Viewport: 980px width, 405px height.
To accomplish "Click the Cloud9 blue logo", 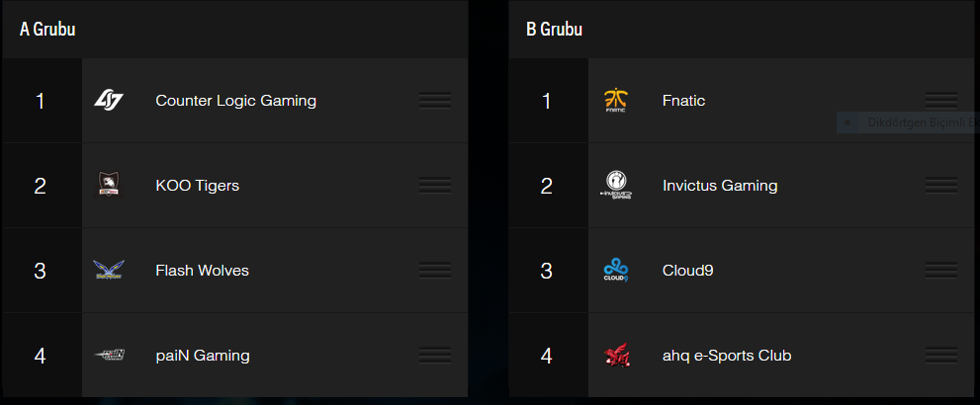I will [616, 271].
